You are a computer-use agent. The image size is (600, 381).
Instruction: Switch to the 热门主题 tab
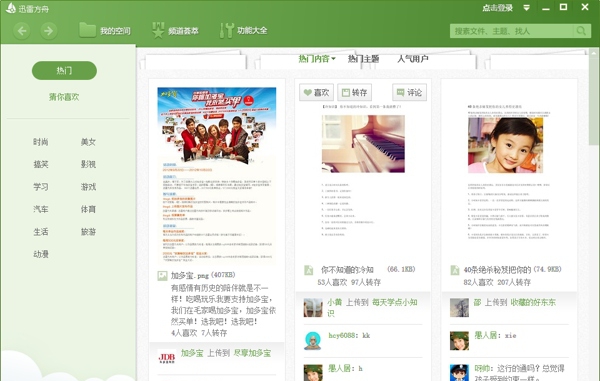click(363, 59)
